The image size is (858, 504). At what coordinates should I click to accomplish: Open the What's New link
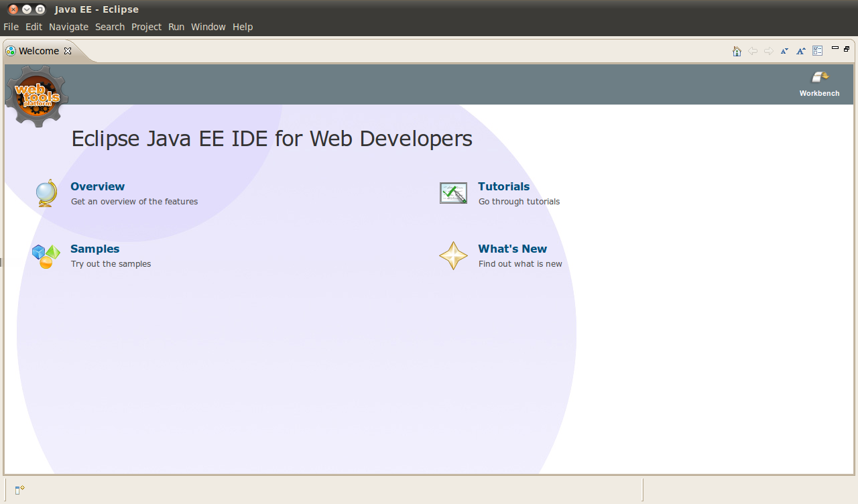click(512, 249)
